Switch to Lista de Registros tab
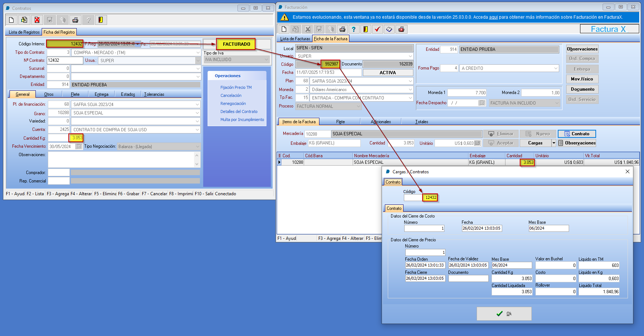This screenshot has height=336, width=644. pyautogui.click(x=24, y=32)
